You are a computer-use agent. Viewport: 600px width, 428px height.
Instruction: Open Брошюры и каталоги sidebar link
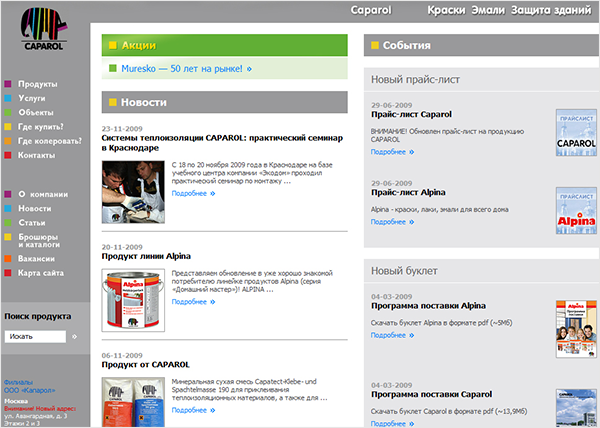[39, 241]
